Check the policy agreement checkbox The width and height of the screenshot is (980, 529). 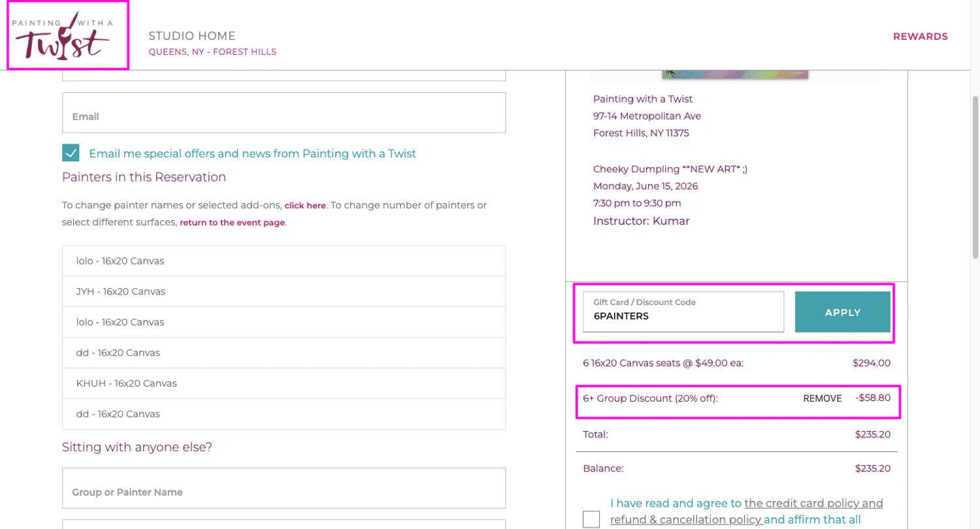tap(591, 519)
